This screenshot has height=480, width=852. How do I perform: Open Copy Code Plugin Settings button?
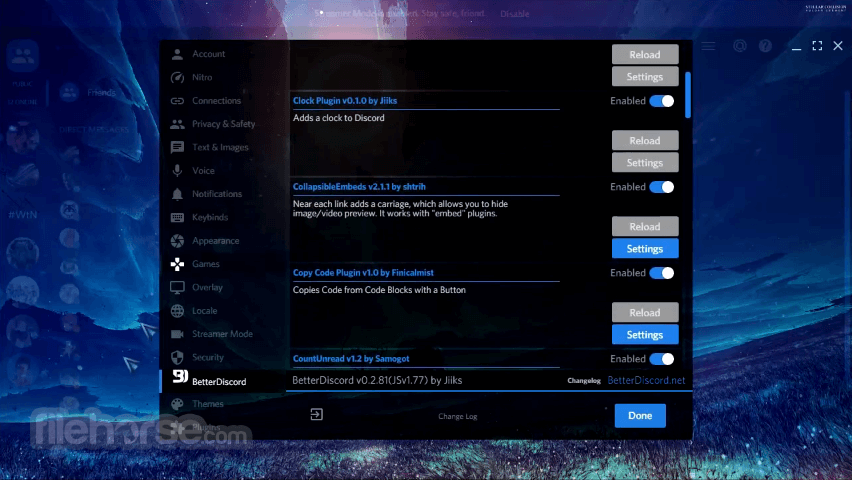point(645,335)
